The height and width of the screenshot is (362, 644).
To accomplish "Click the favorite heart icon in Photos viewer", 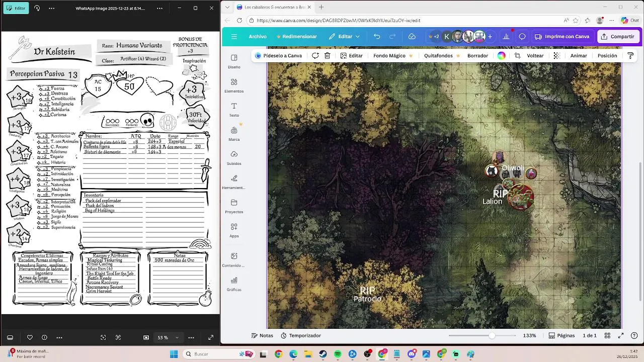I will click(30, 337).
